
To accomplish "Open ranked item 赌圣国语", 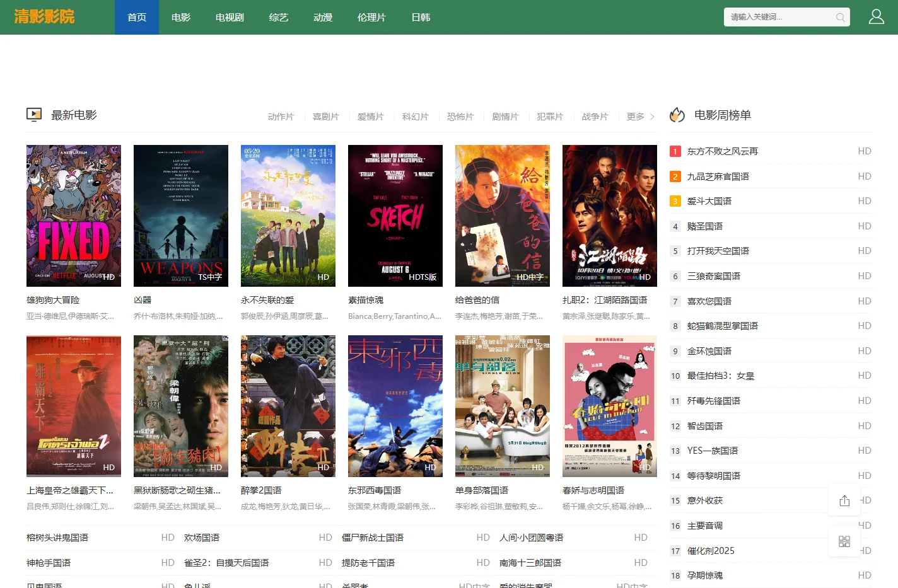I will 705,226.
